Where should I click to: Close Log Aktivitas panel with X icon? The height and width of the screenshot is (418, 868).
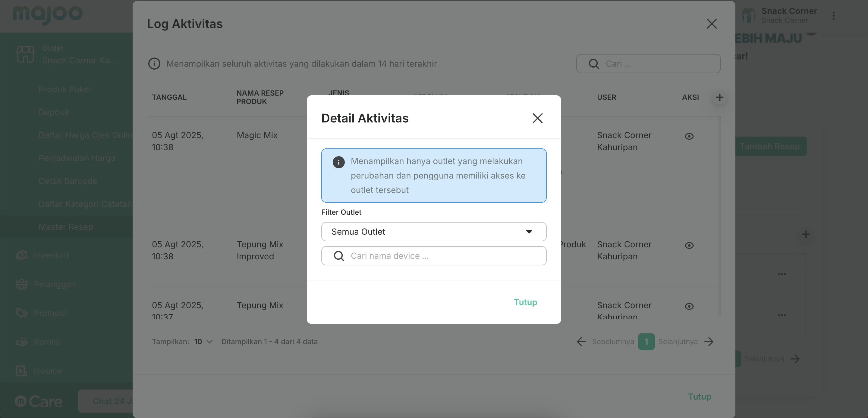coord(711,24)
